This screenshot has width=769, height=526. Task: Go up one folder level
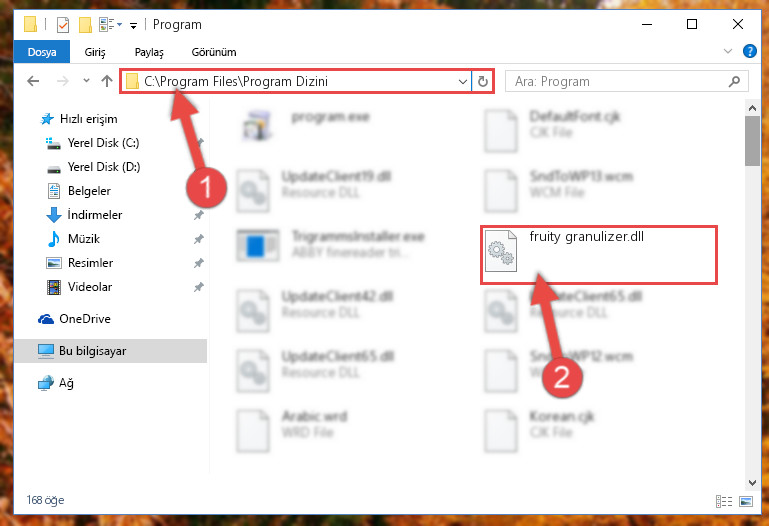coord(106,81)
